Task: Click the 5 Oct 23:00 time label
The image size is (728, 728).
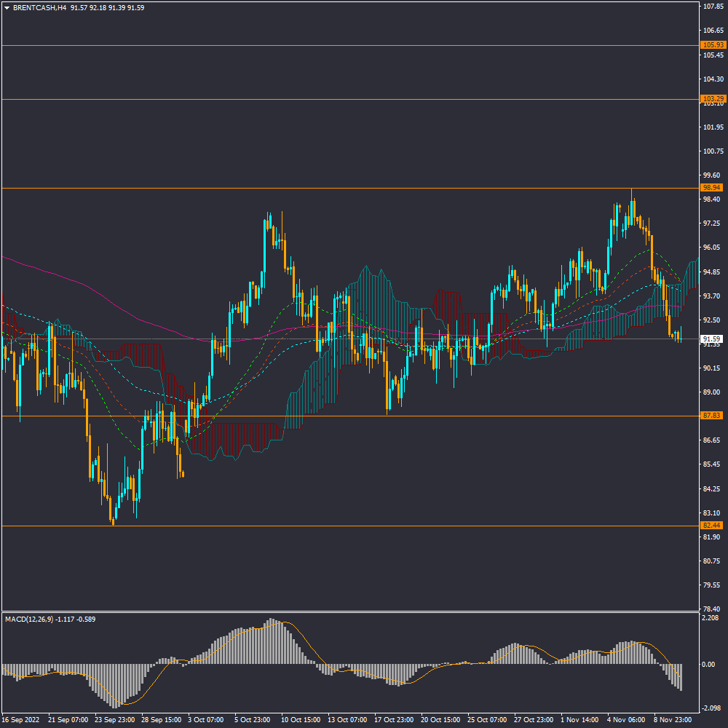Action: pyautogui.click(x=252, y=719)
